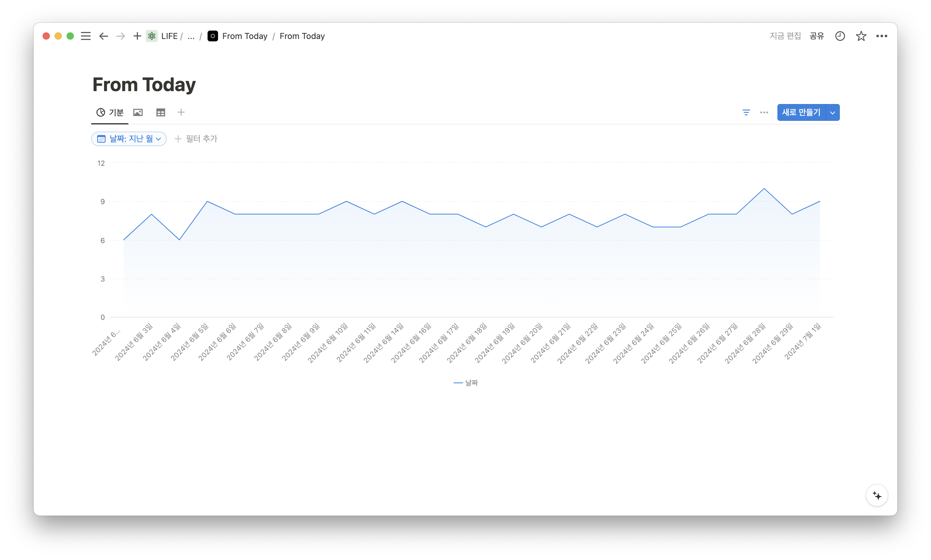Switch to the table view tab
The height and width of the screenshot is (560, 931).
[x=161, y=112]
